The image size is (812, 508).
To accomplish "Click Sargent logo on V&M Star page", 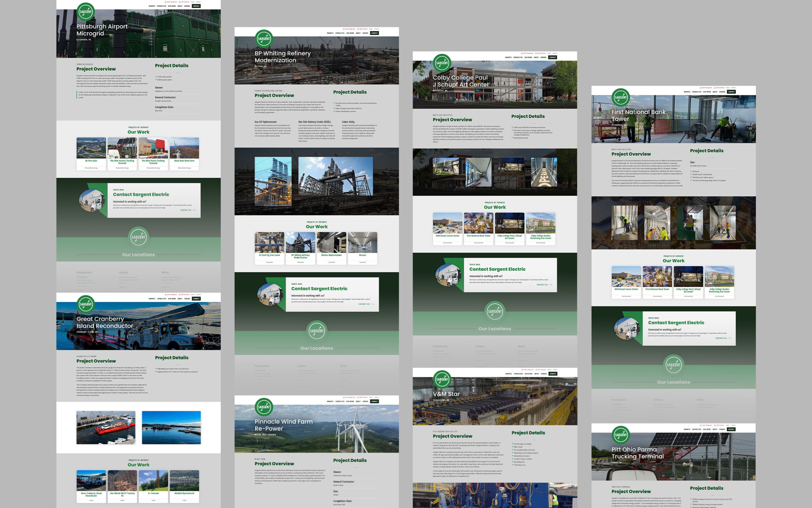I will 442,379.
